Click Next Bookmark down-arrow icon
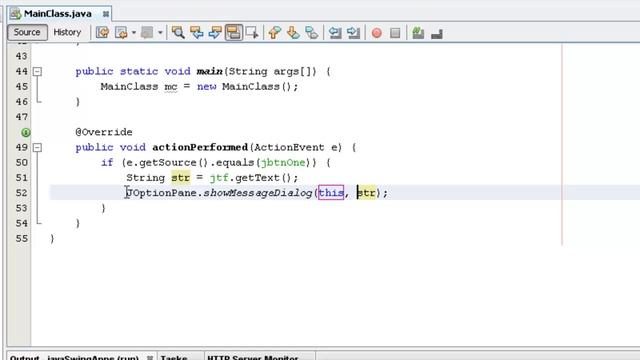 click(x=293, y=33)
